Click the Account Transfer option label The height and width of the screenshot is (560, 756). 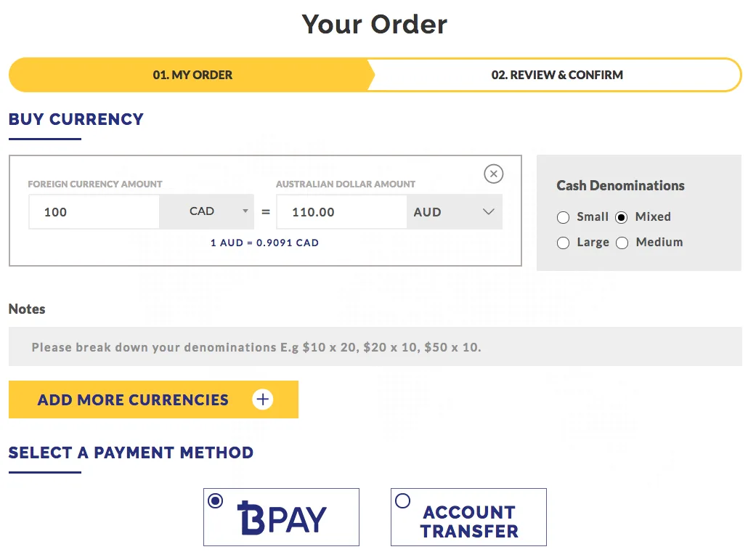click(x=469, y=522)
